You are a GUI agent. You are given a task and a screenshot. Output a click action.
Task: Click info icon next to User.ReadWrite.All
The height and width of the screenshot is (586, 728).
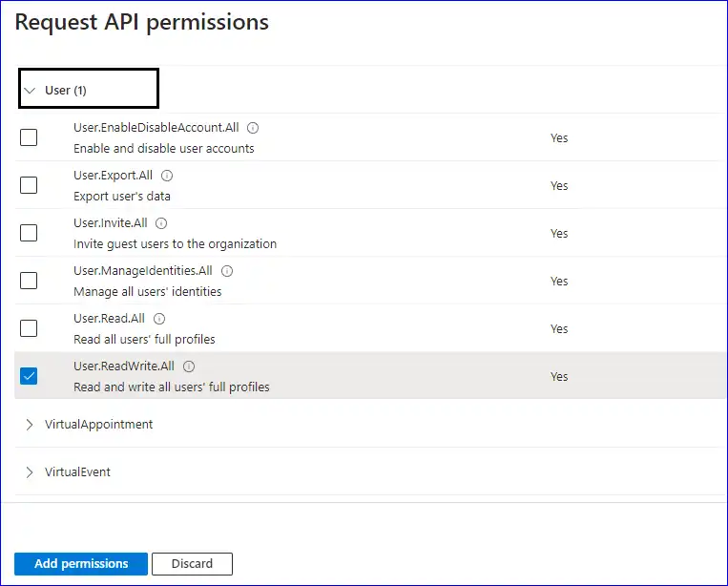coord(189,366)
